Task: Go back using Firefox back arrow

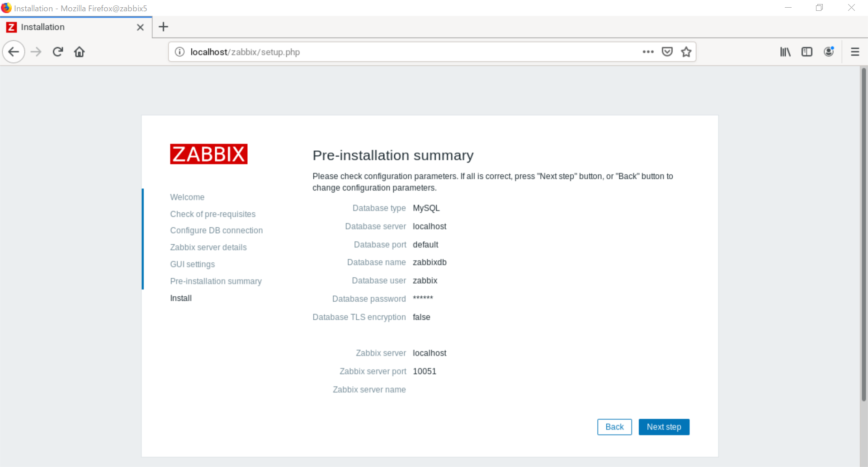Action: coord(14,52)
